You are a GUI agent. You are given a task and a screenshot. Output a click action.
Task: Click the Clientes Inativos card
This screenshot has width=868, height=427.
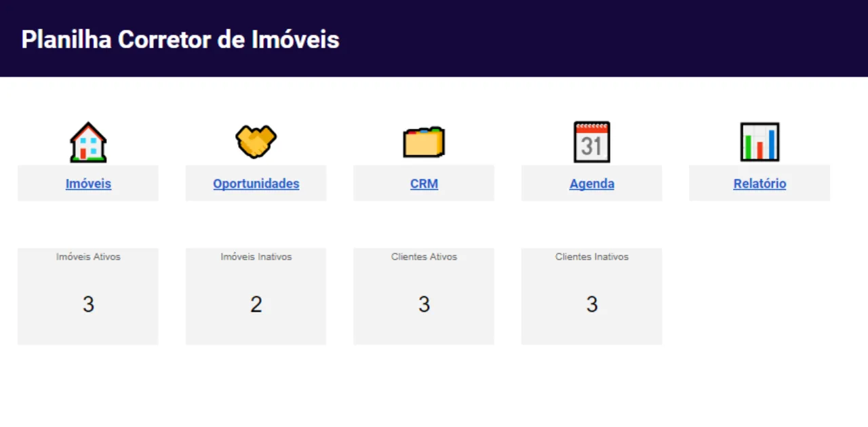[x=591, y=296]
